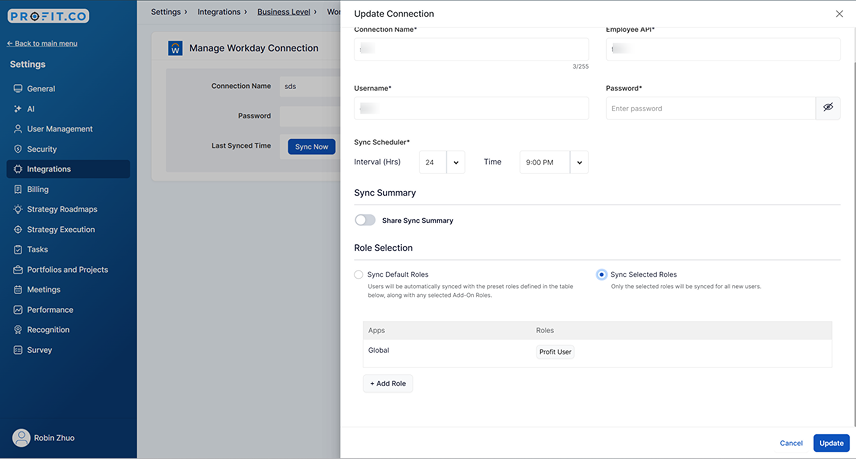
Task: Click the Interval value 24 field
Action: tap(433, 162)
